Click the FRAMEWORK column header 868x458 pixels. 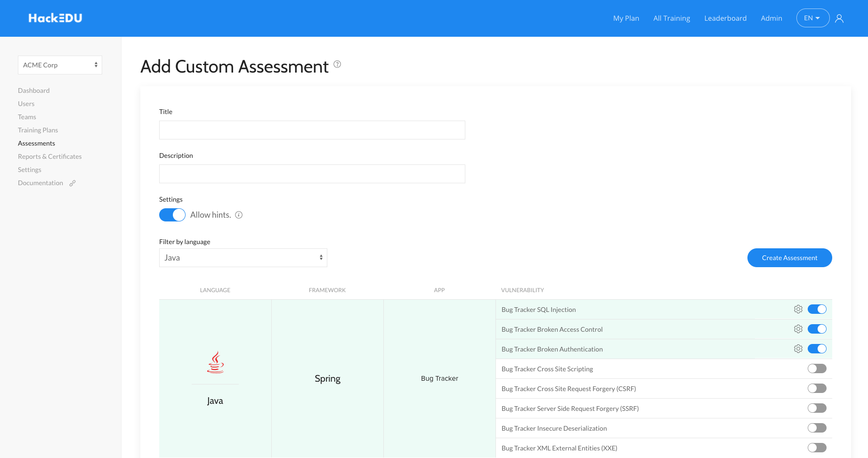(x=327, y=290)
